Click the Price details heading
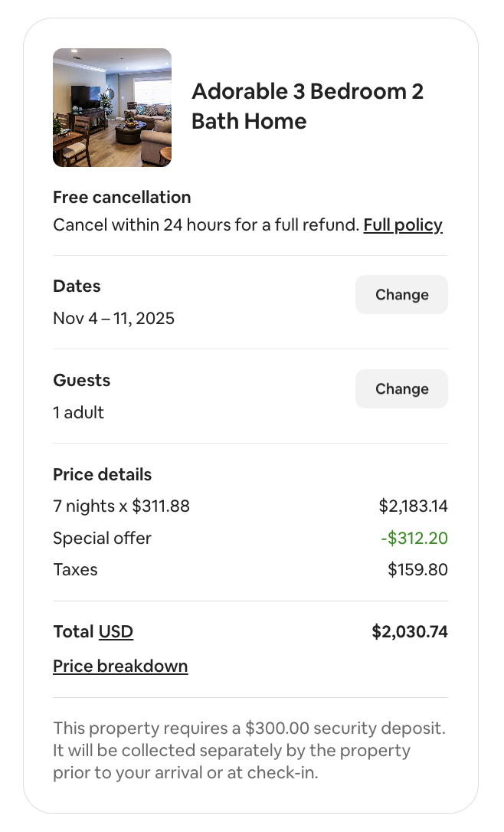 [x=102, y=475]
